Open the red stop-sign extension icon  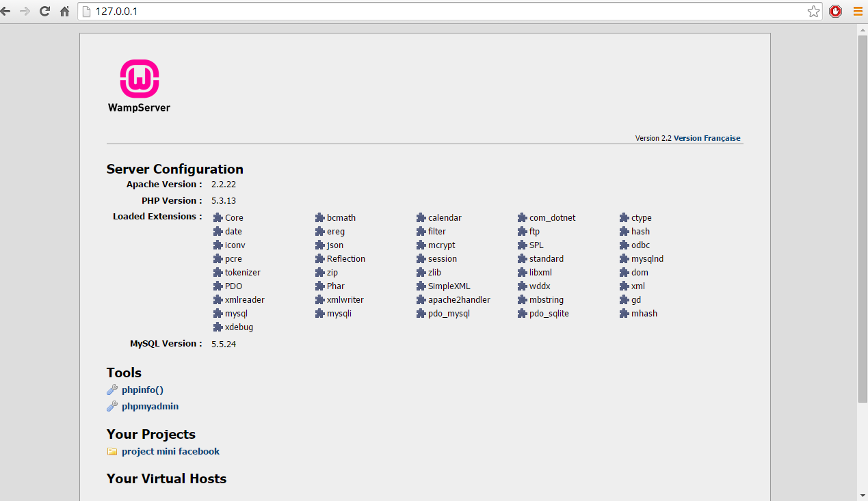835,11
